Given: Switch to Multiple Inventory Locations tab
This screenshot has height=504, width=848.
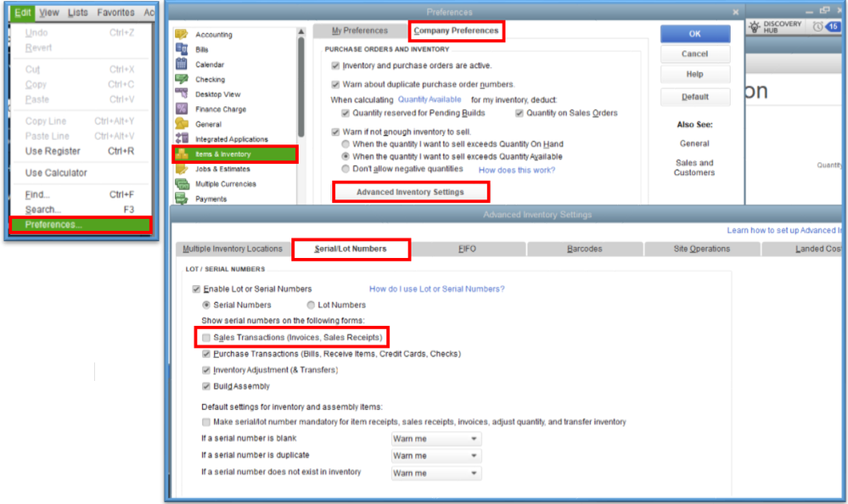Looking at the screenshot, I should tap(233, 249).
